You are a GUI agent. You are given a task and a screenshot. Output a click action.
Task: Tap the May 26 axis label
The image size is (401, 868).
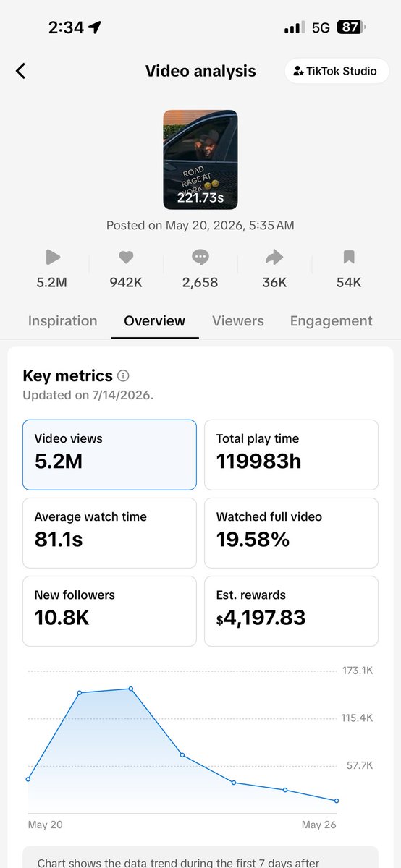[x=319, y=825]
